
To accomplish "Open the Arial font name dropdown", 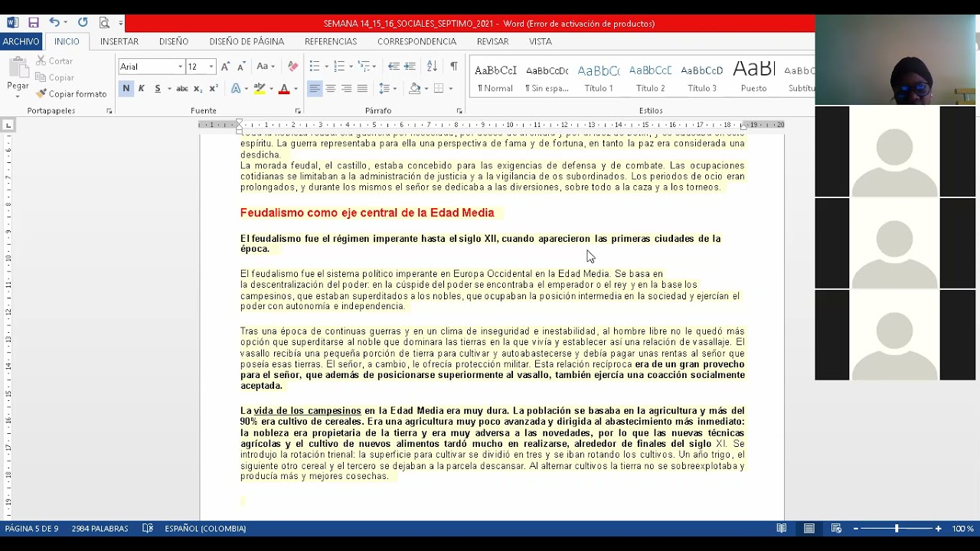I will (181, 67).
